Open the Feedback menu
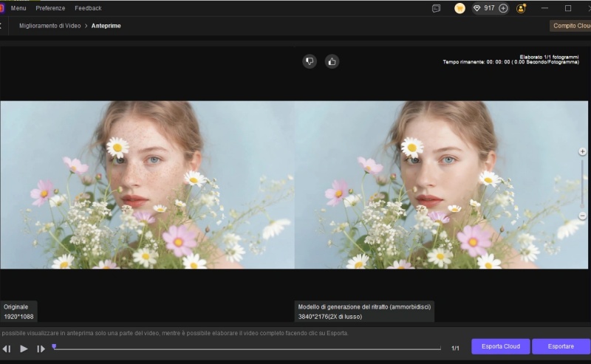 click(x=88, y=8)
